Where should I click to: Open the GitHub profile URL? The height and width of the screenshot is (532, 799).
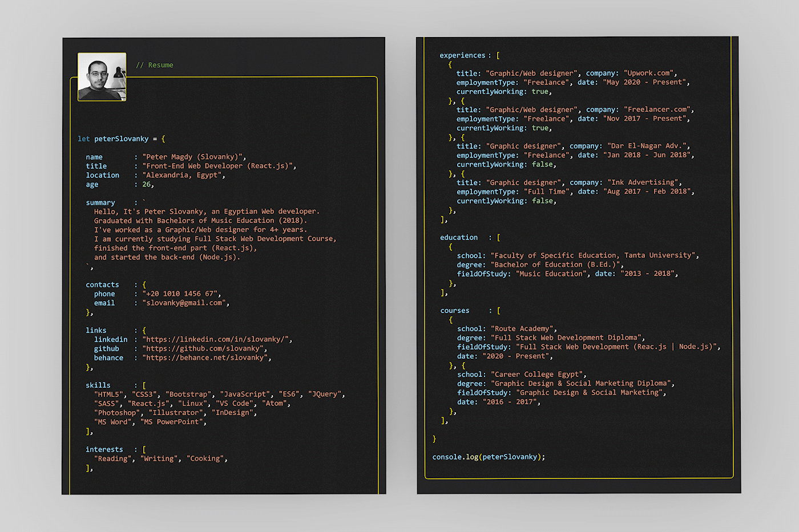[x=204, y=348]
